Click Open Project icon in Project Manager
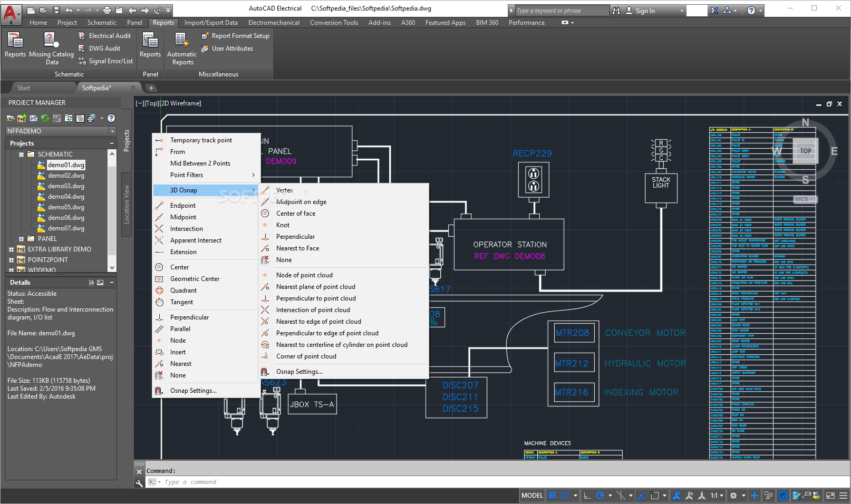 click(11, 118)
